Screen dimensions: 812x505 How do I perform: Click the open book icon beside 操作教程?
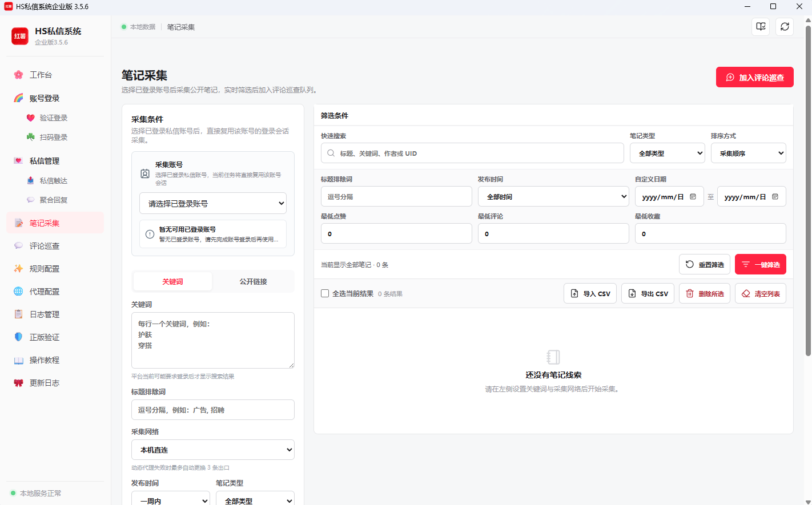pyautogui.click(x=18, y=360)
